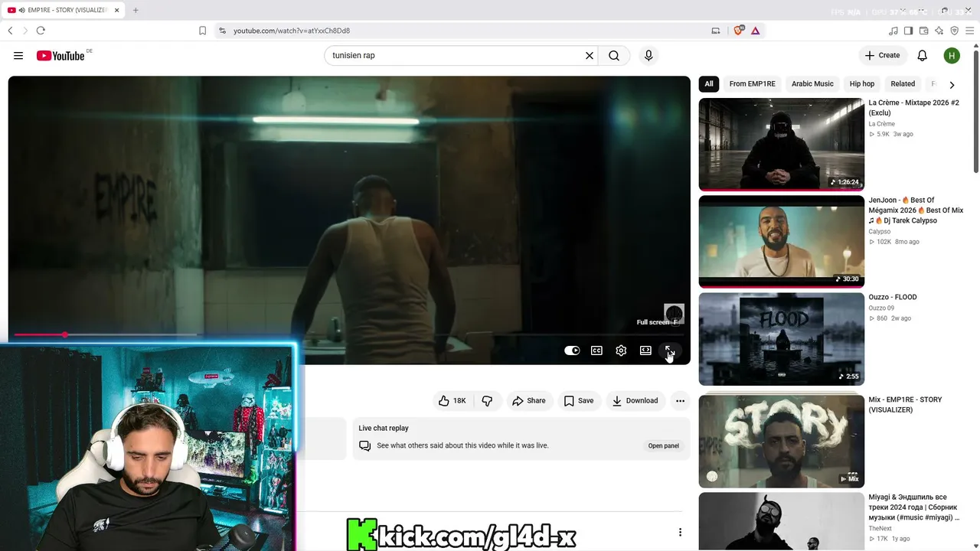Open the Brave playlist music note icon

[893, 31]
